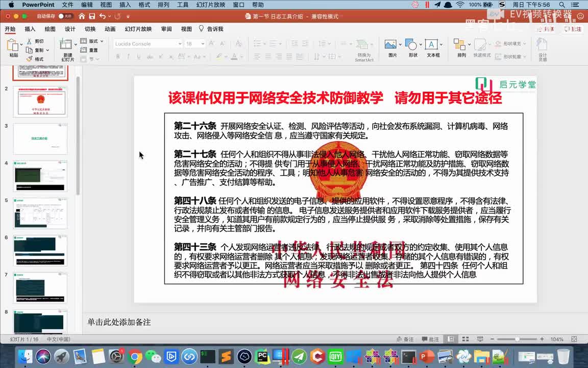This screenshot has height=368, width=588.
Task: Toggle the Notes (备注) pane in status bar
Action: (x=405, y=339)
